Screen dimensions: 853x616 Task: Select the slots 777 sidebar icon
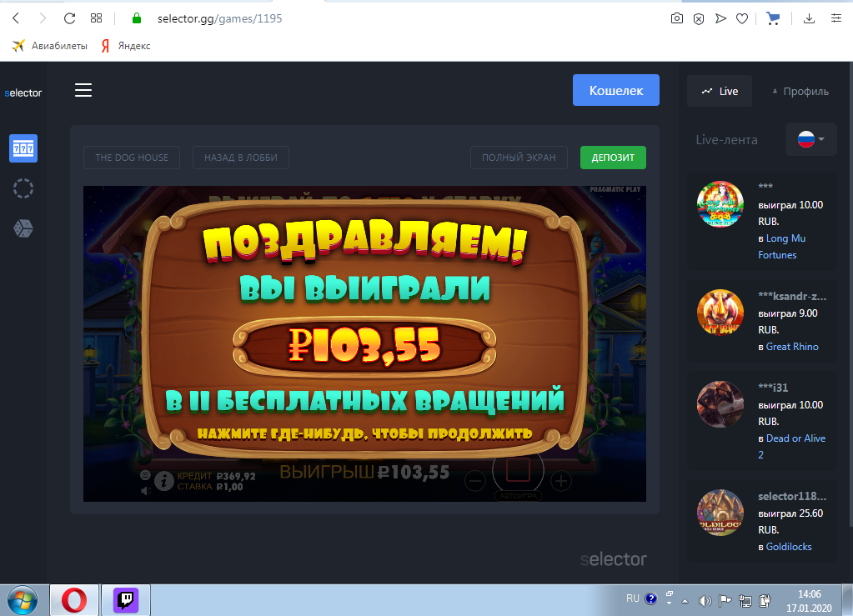[x=23, y=148]
